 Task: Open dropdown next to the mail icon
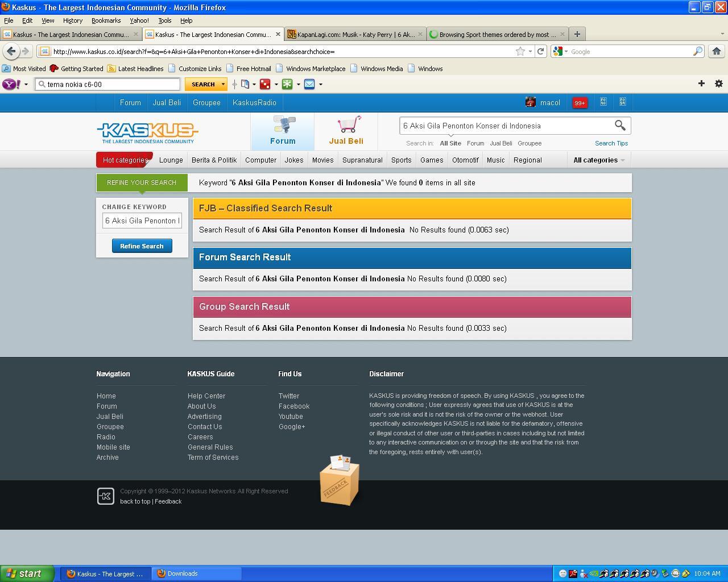pyautogui.click(x=320, y=84)
